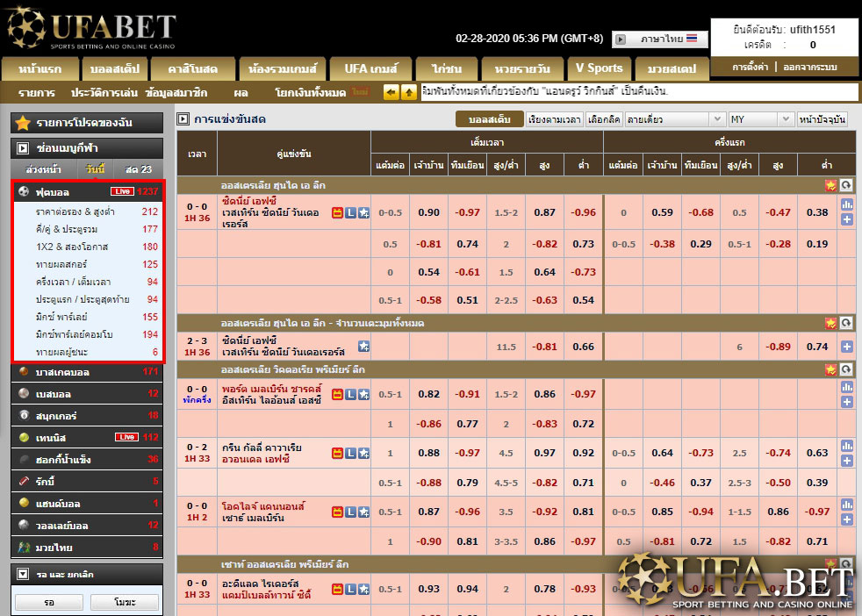Image resolution: width=862 pixels, height=616 pixels.
Task: Open statistics chart icon for โอคไลจ์ แคนนอนส์ row
Action: 846,505
